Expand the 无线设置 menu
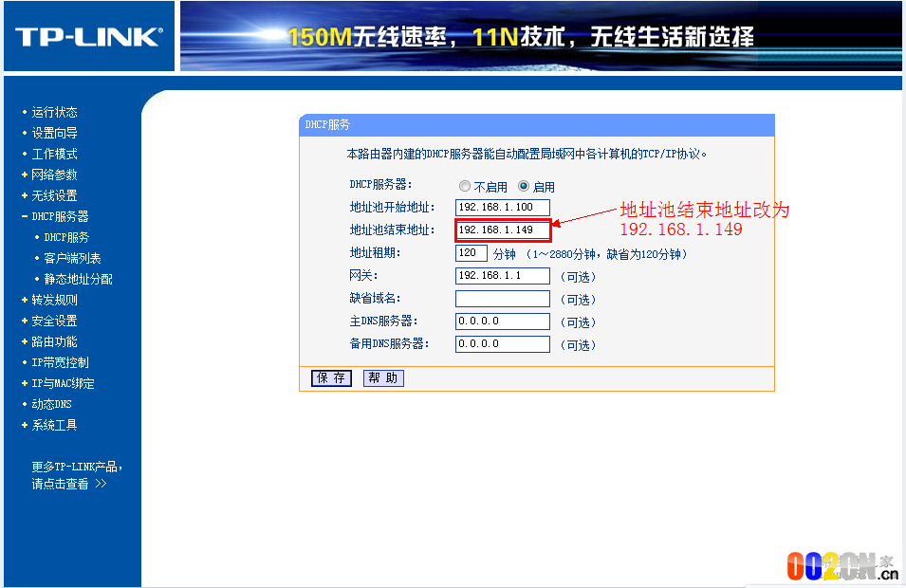906x588 pixels. coord(54,195)
